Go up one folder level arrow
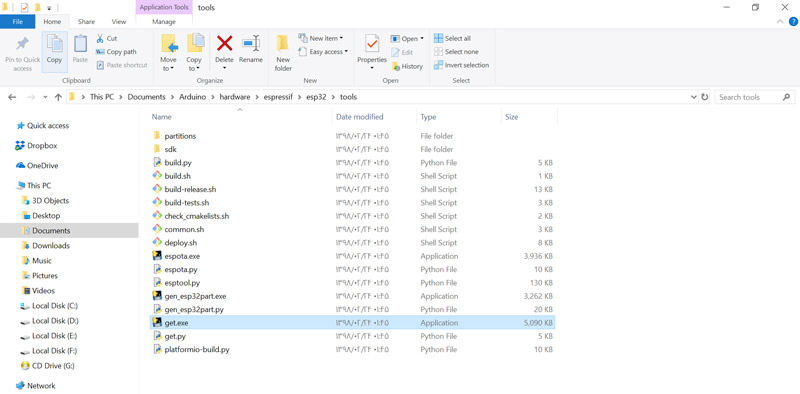Viewport: 800px width, 394px height. point(58,97)
